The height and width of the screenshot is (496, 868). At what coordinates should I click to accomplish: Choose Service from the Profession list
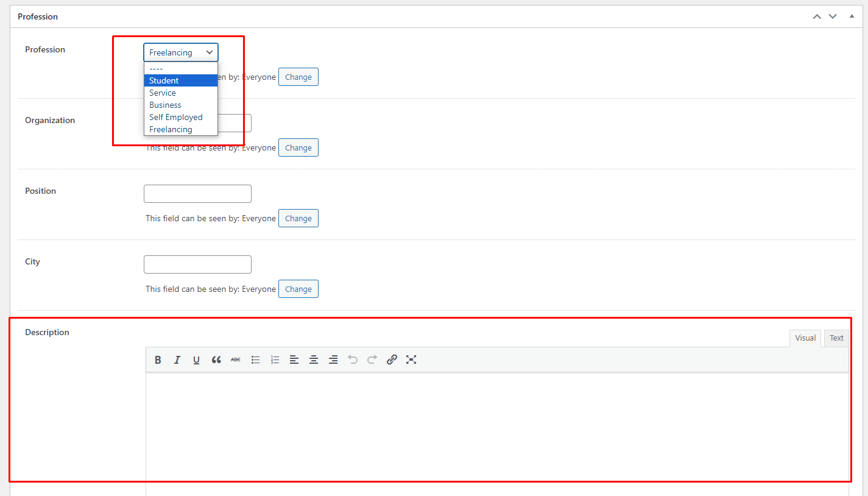[181, 93]
